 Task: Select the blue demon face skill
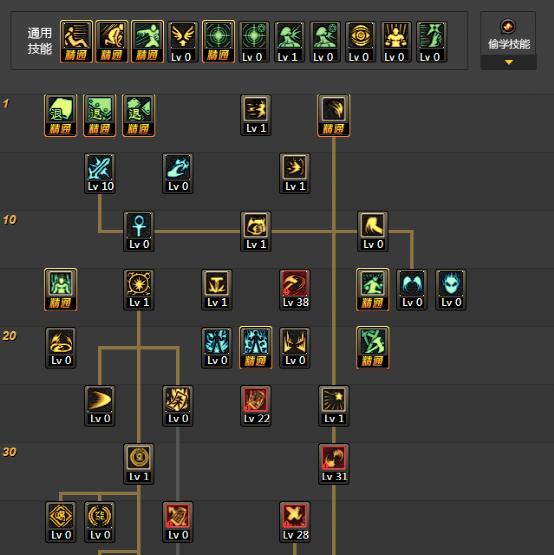[x=451, y=290]
